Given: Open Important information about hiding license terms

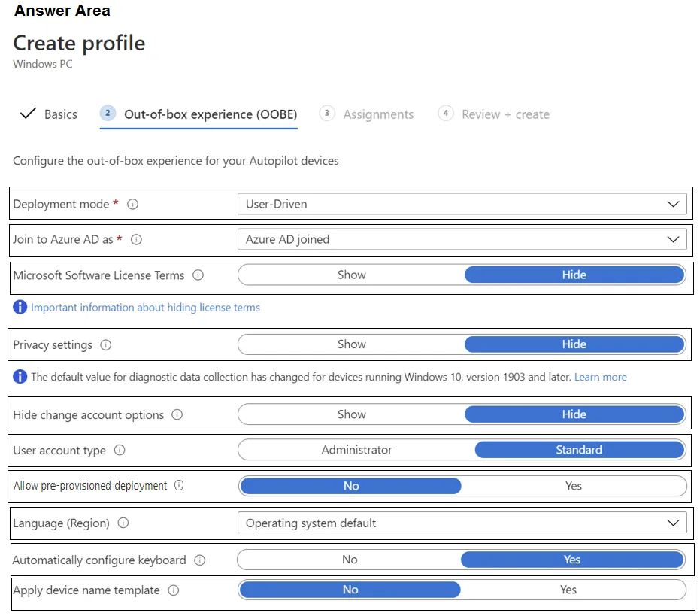Looking at the screenshot, I should pos(145,308).
